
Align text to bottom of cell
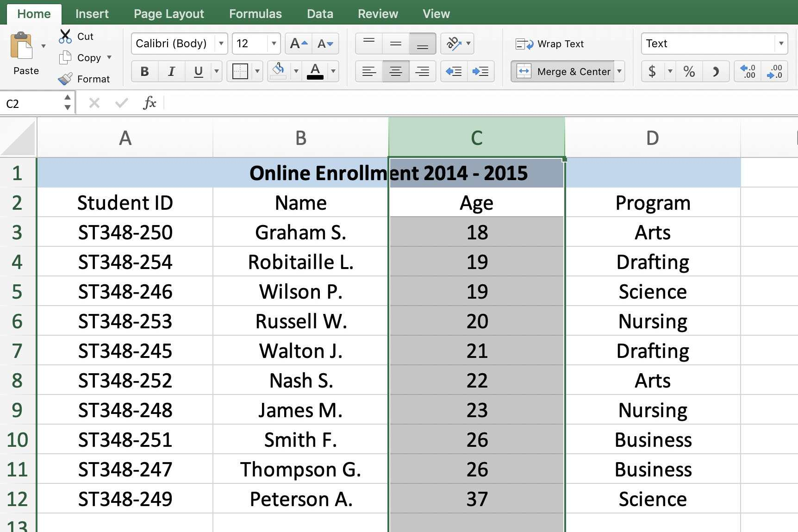coord(422,44)
